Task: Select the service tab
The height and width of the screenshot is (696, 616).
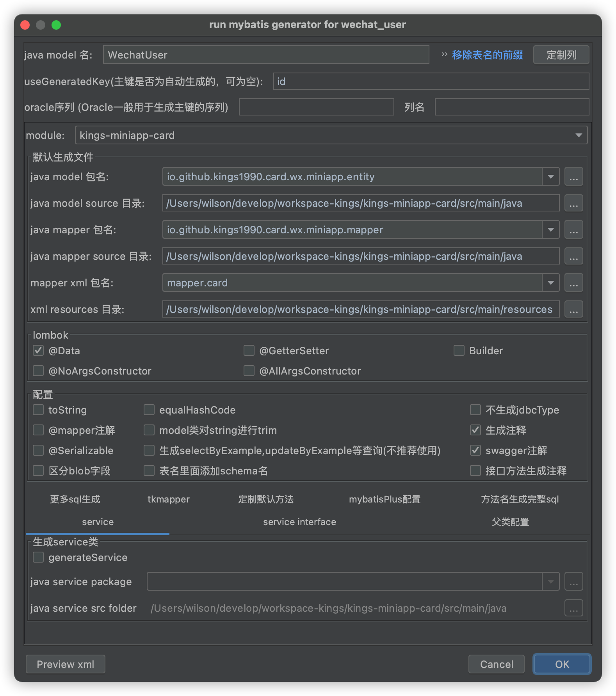Action: [x=98, y=522]
